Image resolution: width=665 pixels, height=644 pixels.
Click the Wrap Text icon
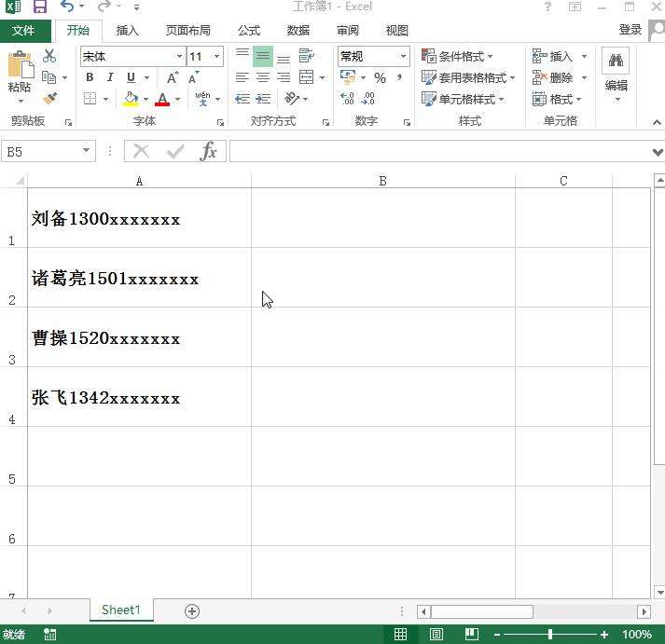coord(306,56)
